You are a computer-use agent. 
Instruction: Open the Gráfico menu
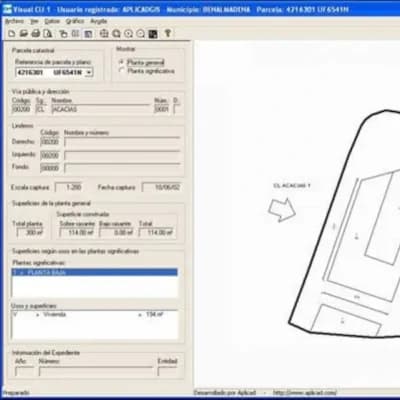(75, 21)
